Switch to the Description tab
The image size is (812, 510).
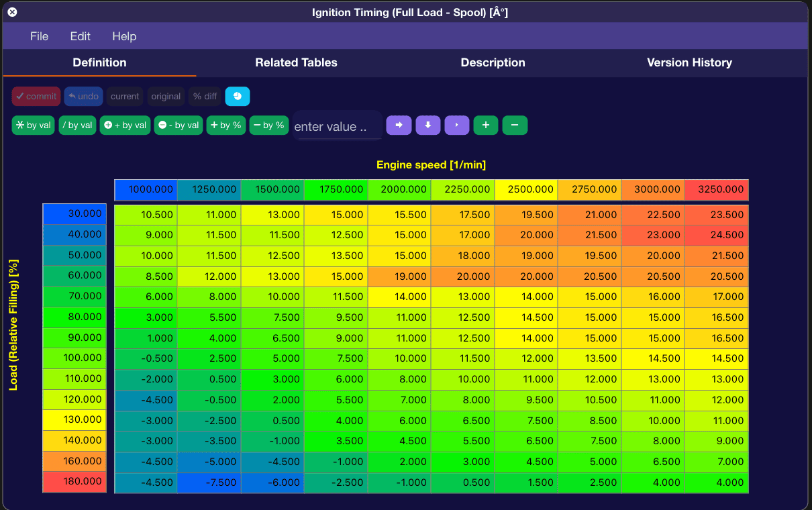[x=493, y=62]
